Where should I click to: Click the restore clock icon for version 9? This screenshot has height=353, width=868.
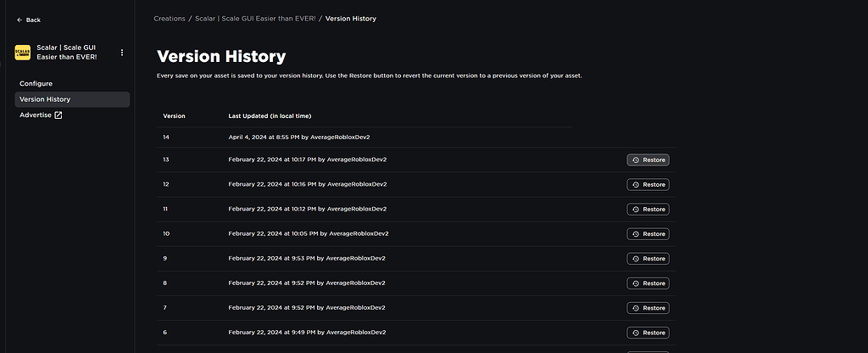coord(636,259)
